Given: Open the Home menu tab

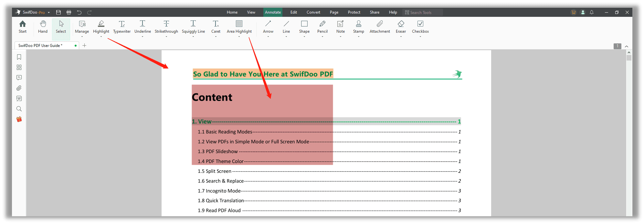Looking at the screenshot, I should point(232,12).
